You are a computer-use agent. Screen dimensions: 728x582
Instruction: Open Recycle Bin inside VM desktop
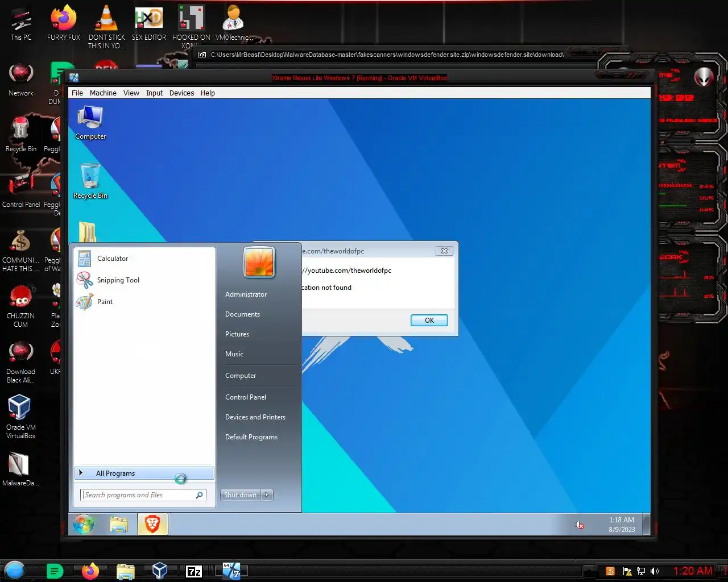pos(90,181)
